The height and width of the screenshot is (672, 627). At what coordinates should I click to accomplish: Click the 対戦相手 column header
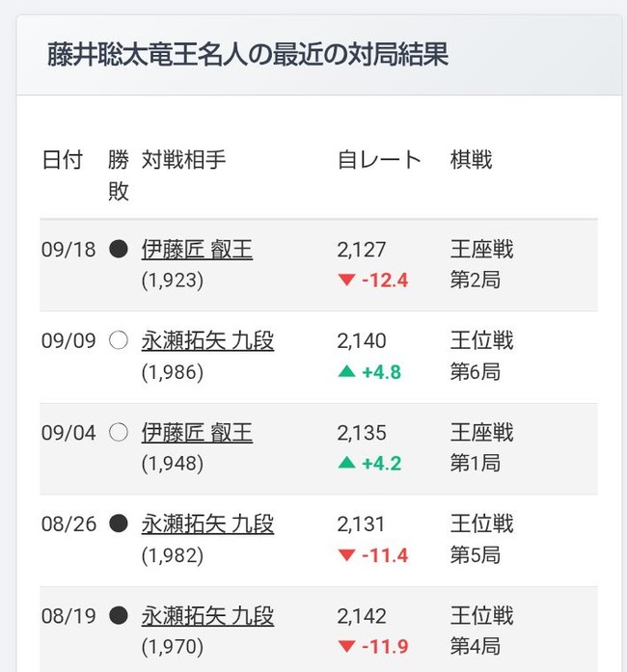183,160
